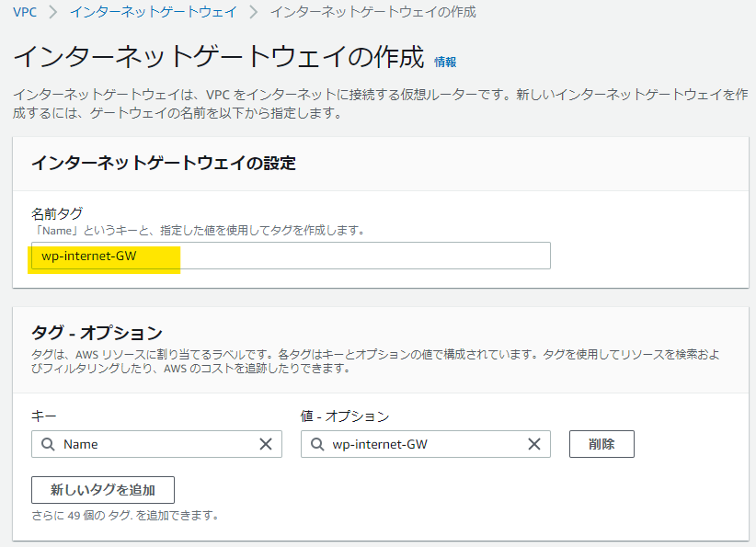Clear the Name key using its X icon

(266, 444)
